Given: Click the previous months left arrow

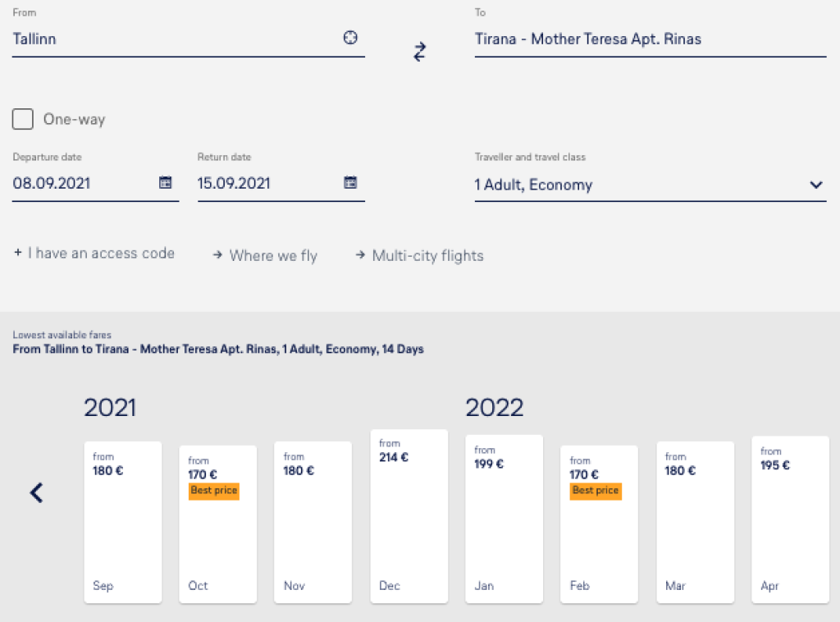Looking at the screenshot, I should coord(36,492).
